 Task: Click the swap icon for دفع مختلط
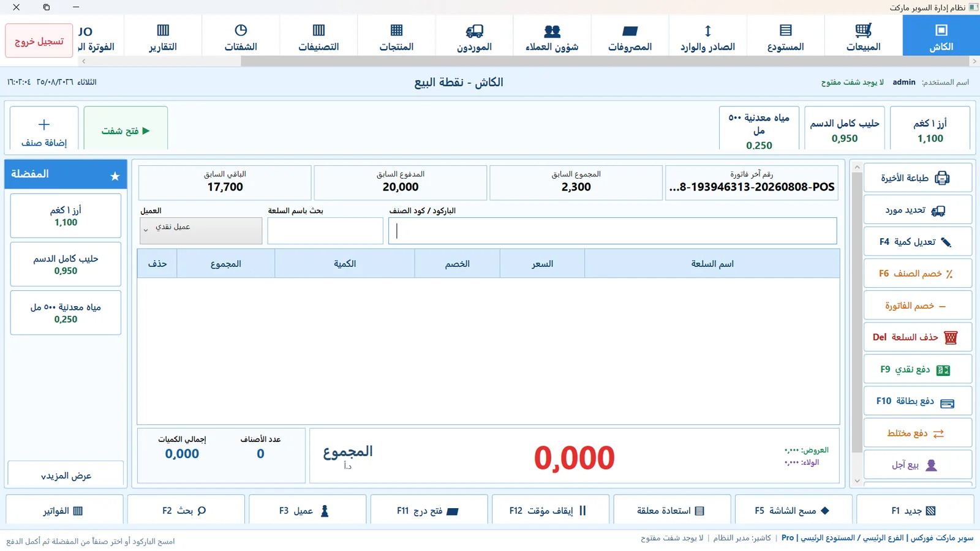coord(938,433)
